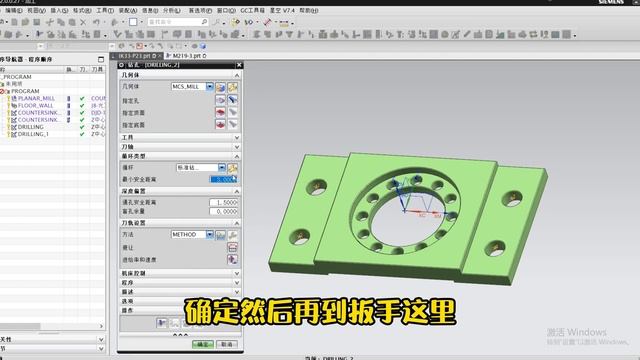640x360 pixels.
Task: Open the 插入 menu
Action: pos(59,10)
